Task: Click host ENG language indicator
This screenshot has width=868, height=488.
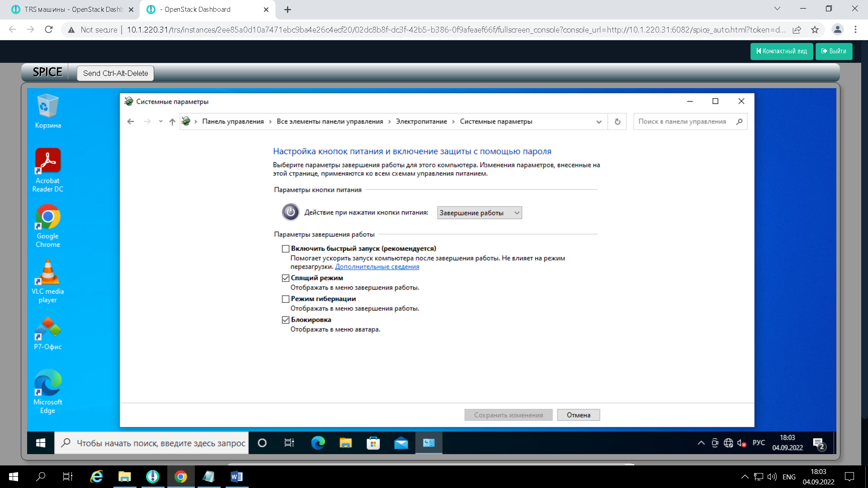Action: [x=789, y=477]
